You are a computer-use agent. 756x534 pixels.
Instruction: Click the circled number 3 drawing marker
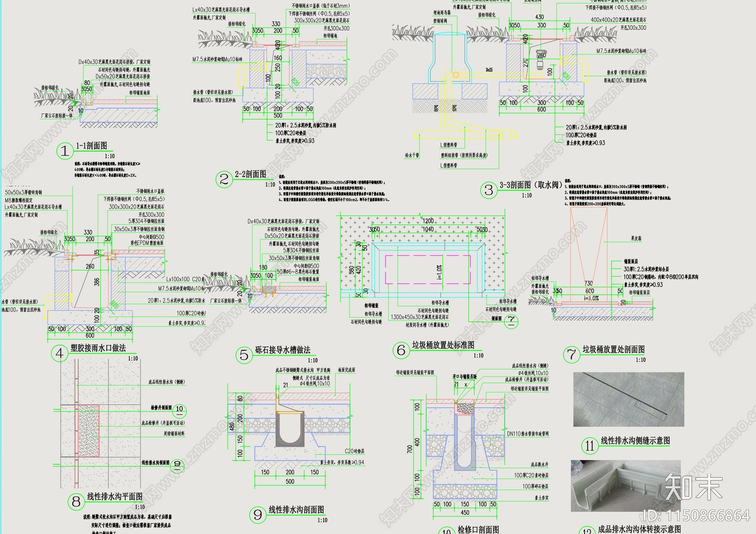point(489,190)
